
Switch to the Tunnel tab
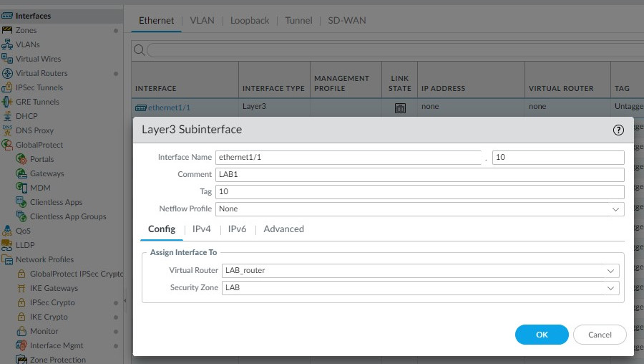298,21
